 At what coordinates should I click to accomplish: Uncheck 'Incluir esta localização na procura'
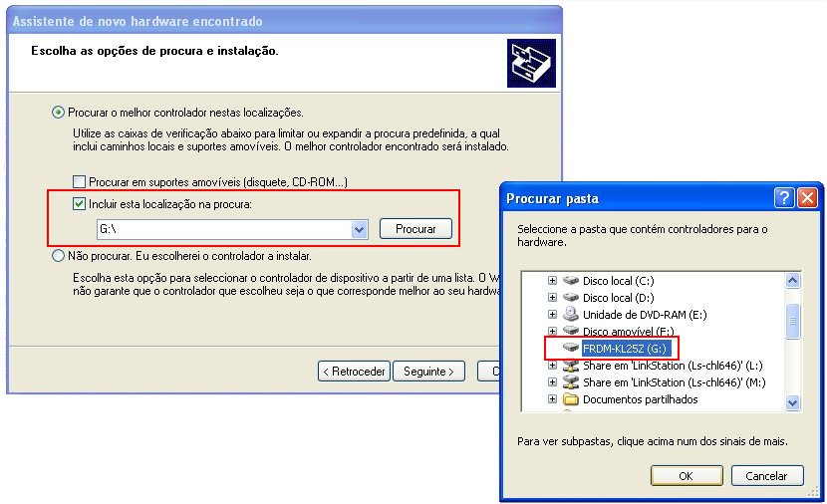[x=80, y=204]
